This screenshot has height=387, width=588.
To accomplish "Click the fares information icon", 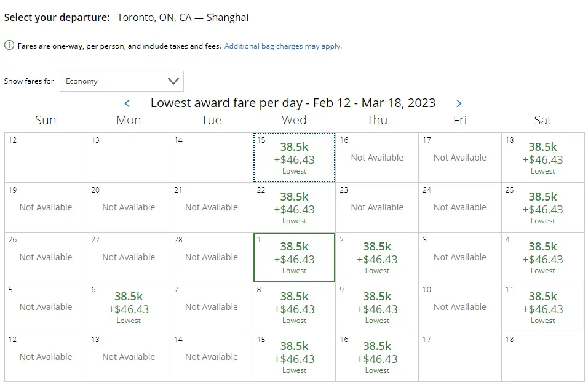I will click(9, 46).
